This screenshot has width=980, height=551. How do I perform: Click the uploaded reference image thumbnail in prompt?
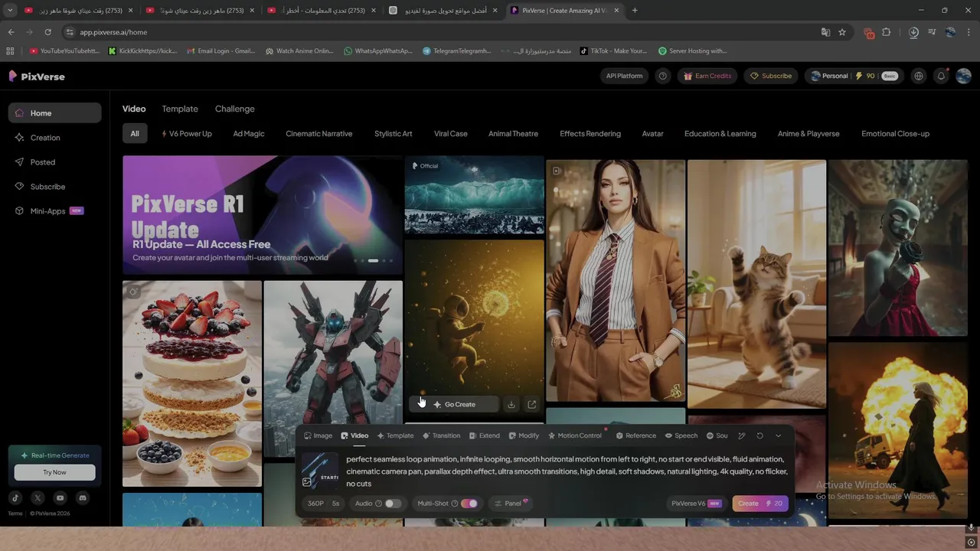click(x=320, y=470)
